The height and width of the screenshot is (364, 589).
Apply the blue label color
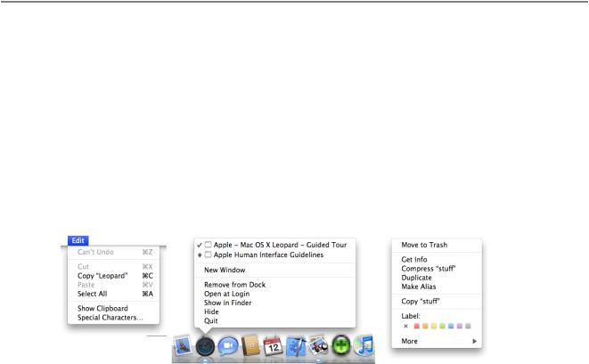tap(451, 326)
